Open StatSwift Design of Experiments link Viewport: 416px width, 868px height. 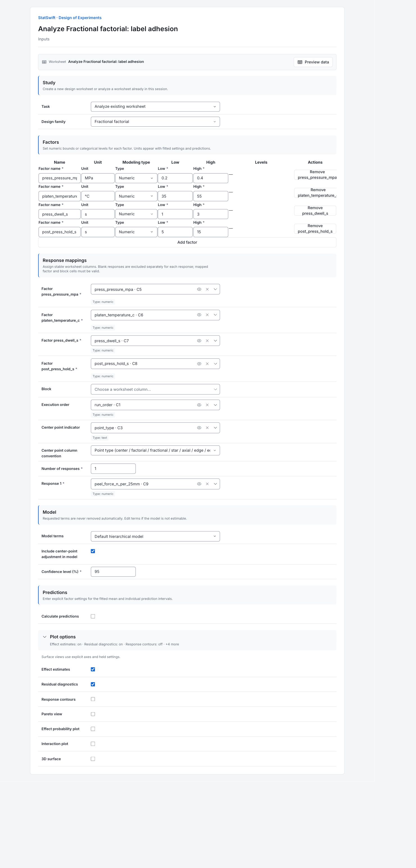70,18
